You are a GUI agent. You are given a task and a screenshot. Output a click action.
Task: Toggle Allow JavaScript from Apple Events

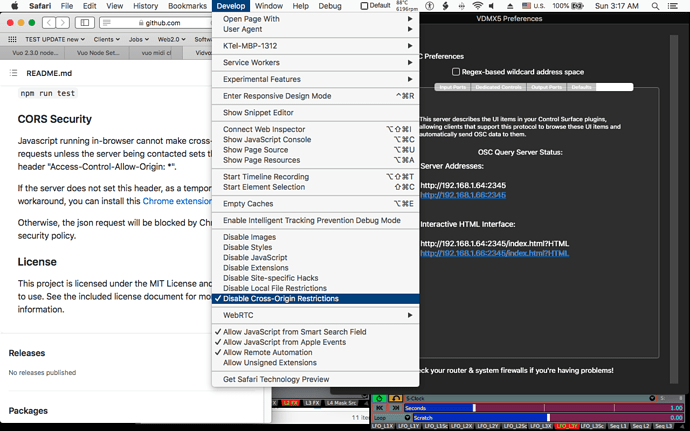tap(316, 342)
